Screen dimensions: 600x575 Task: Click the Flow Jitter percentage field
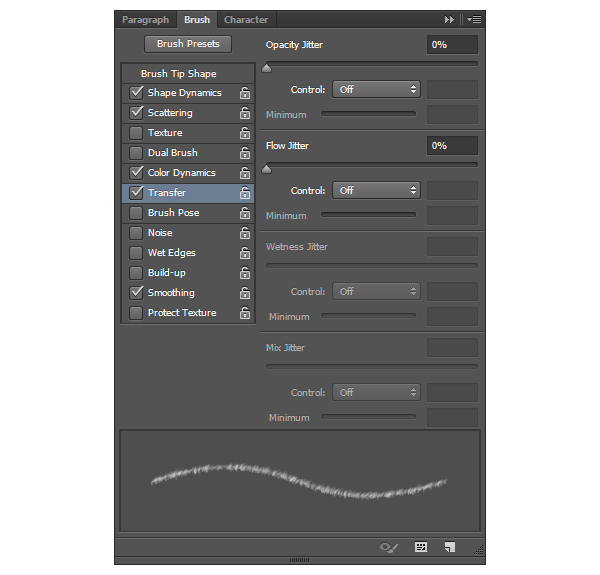point(451,146)
